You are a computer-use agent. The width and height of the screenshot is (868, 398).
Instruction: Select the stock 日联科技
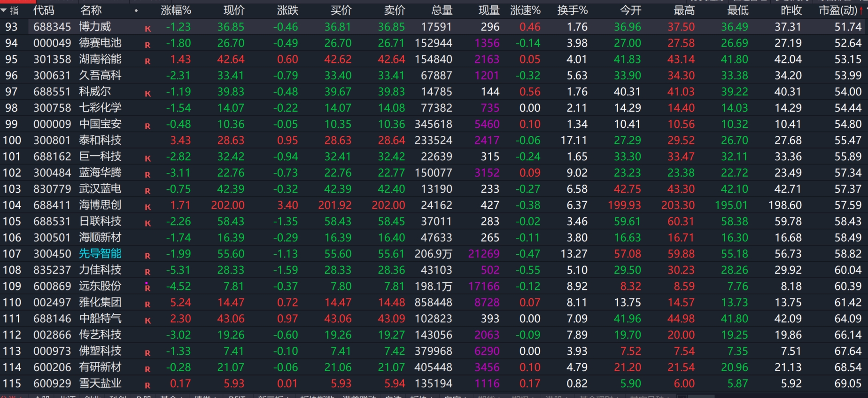pyautogui.click(x=101, y=221)
